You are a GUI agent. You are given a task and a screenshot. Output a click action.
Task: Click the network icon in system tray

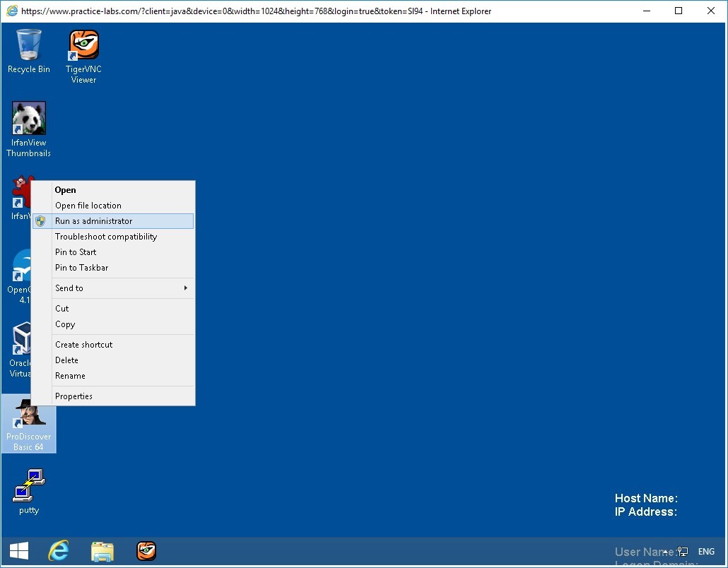pyautogui.click(x=683, y=551)
